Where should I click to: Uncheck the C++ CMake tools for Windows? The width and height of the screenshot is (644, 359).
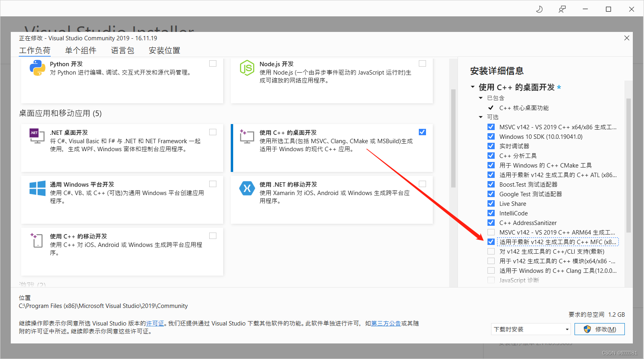[491, 165]
